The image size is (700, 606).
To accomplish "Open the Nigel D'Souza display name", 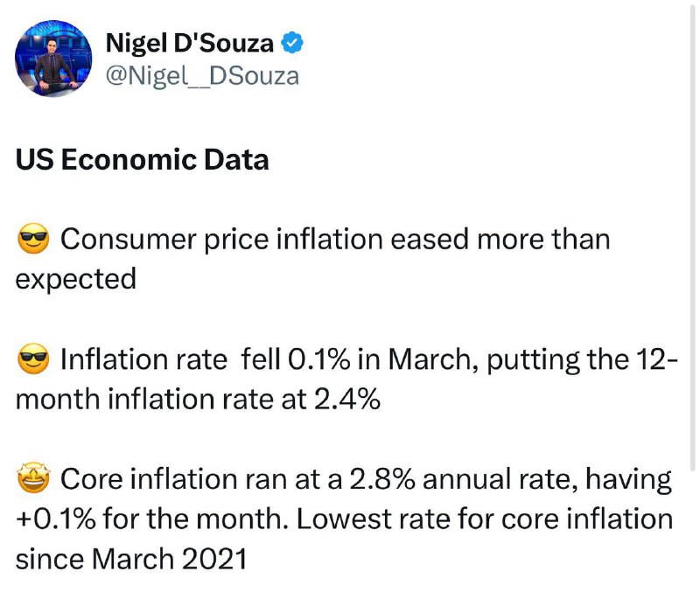I will (x=189, y=44).
